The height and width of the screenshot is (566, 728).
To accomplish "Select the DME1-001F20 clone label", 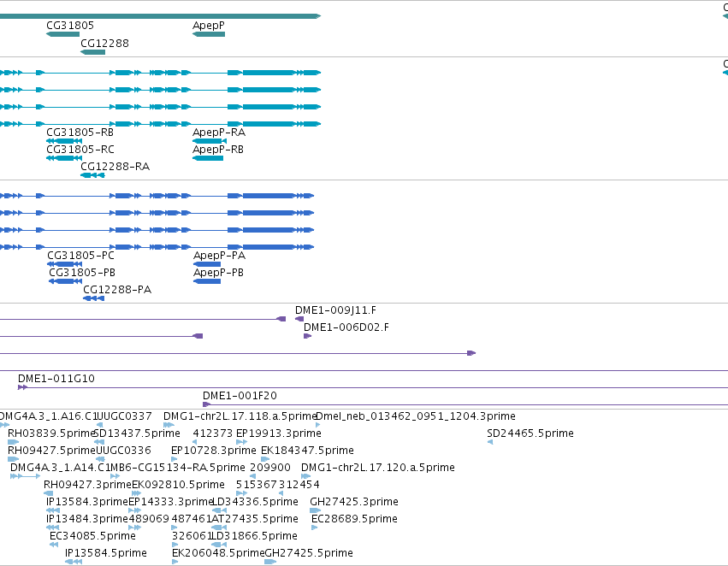I will click(x=240, y=396).
